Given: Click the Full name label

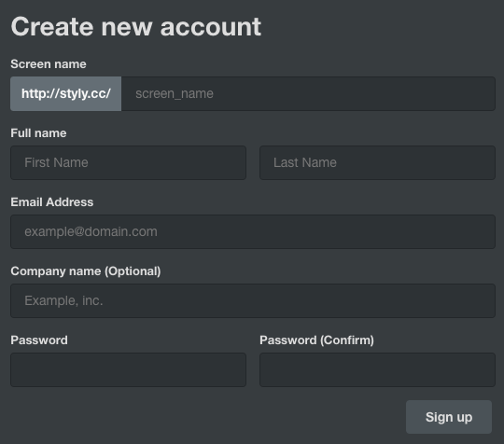Looking at the screenshot, I should tap(38, 133).
